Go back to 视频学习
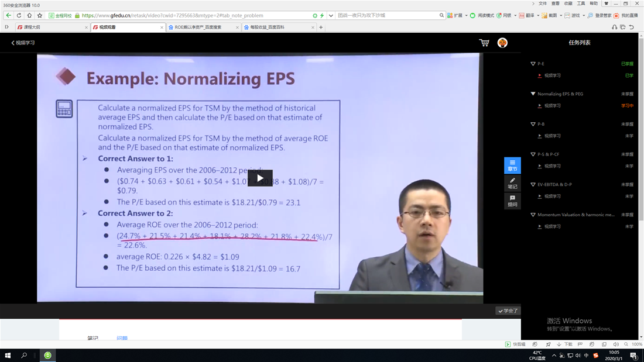This screenshot has height=362, width=644. coord(23,43)
